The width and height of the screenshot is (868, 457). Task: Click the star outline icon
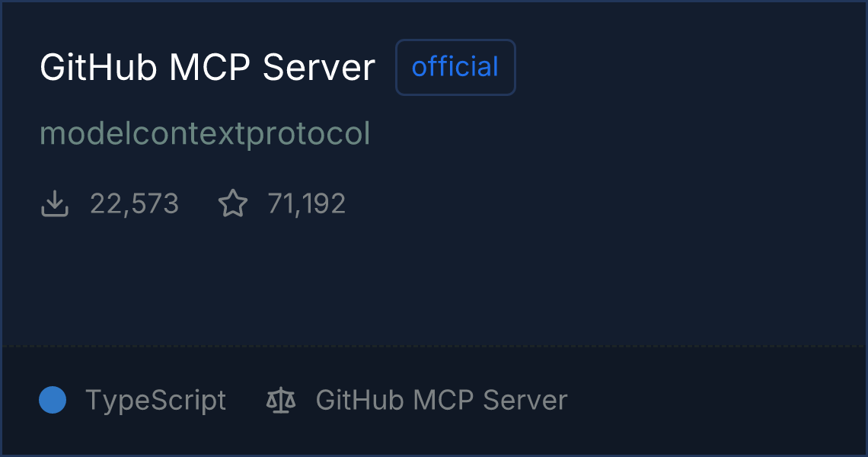(233, 203)
